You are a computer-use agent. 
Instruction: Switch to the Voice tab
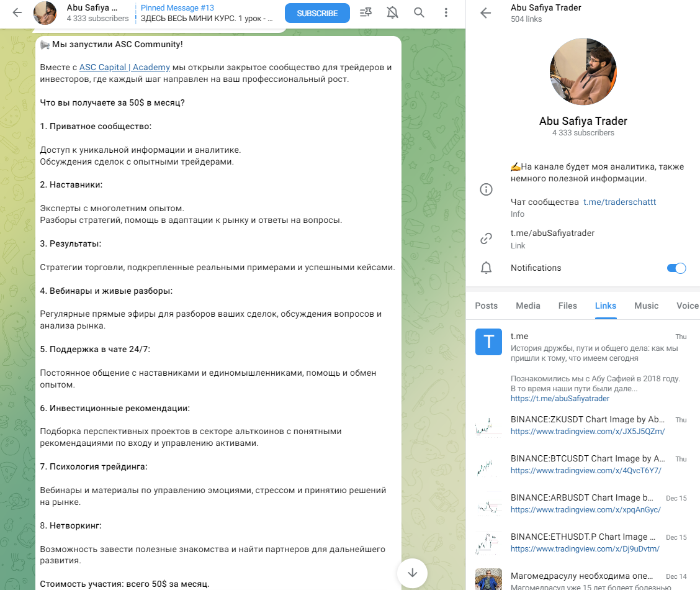pos(688,306)
